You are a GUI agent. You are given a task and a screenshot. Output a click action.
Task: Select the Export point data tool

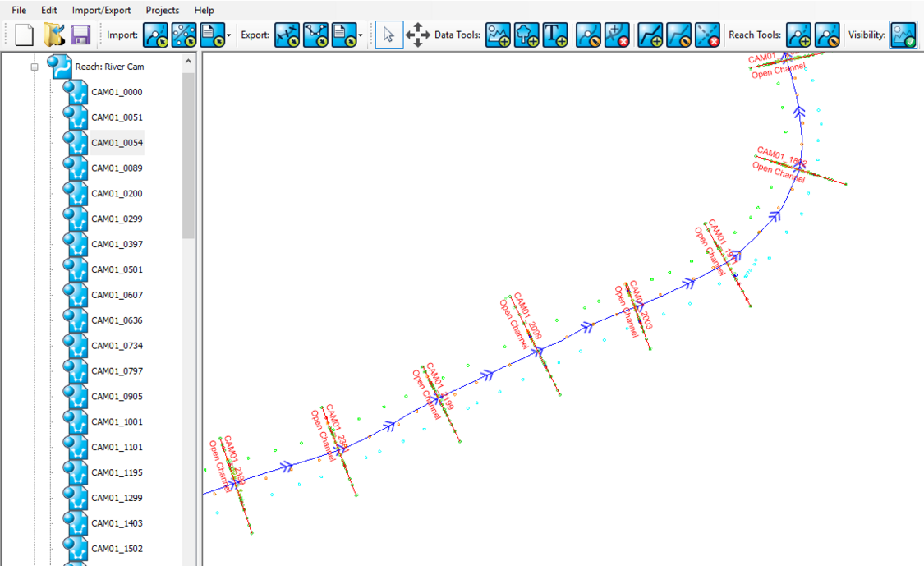pos(316,35)
